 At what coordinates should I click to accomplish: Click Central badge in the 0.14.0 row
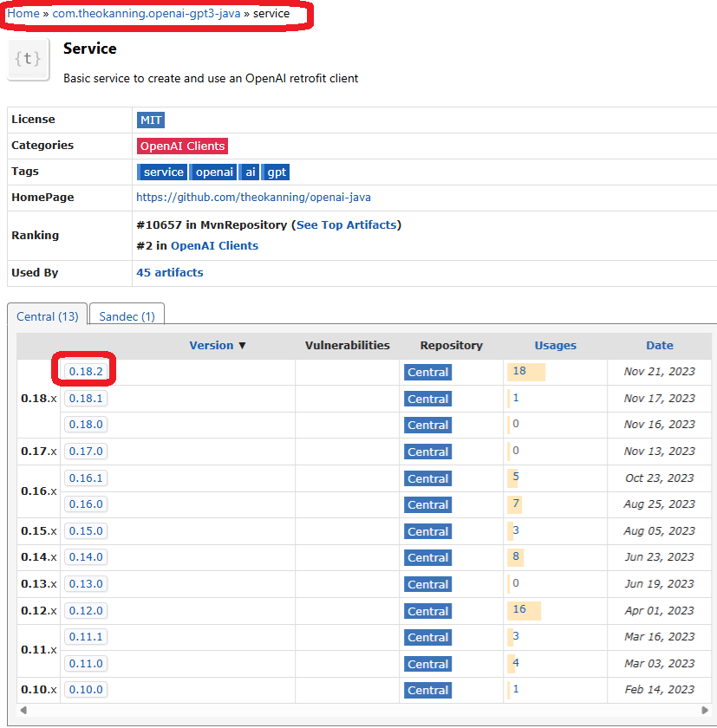tap(427, 558)
